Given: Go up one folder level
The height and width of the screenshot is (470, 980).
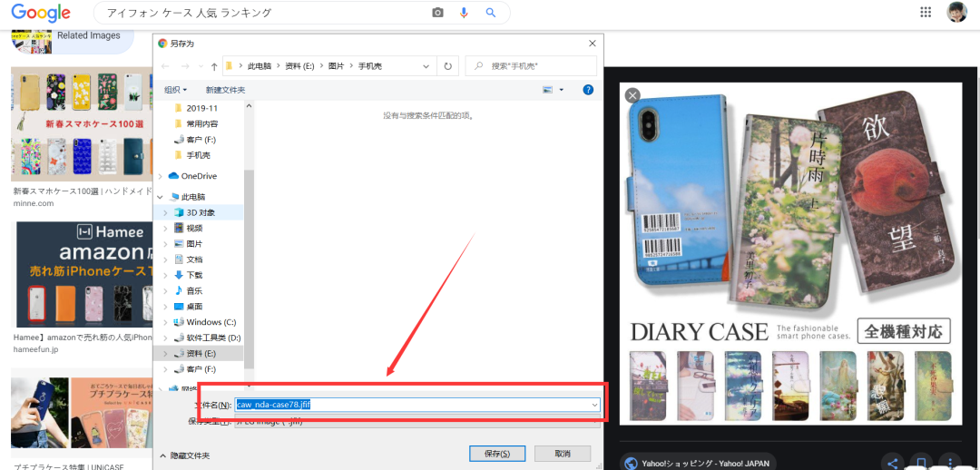Looking at the screenshot, I should tap(213, 65).
